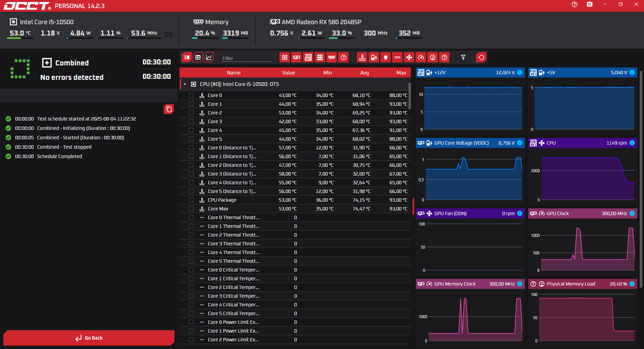Open help from title bar
The image size is (644, 349).
coord(575,5)
